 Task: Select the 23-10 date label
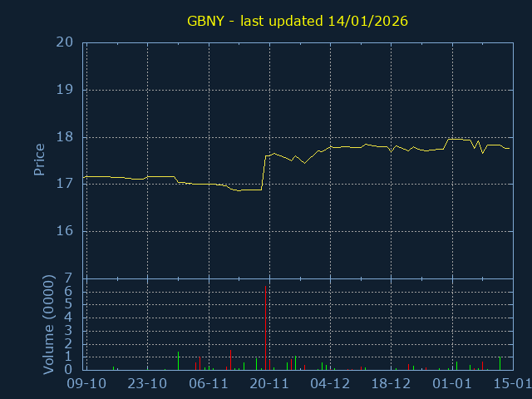[148, 384]
